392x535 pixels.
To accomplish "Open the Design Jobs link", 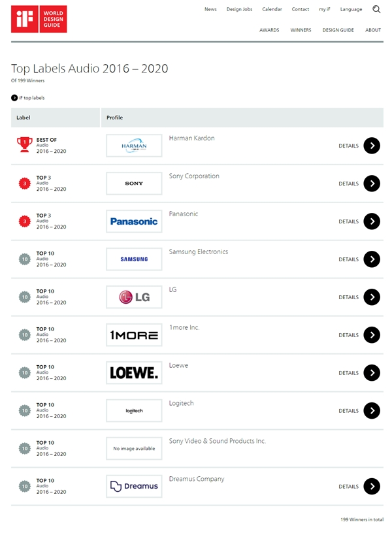I will pyautogui.click(x=239, y=9).
